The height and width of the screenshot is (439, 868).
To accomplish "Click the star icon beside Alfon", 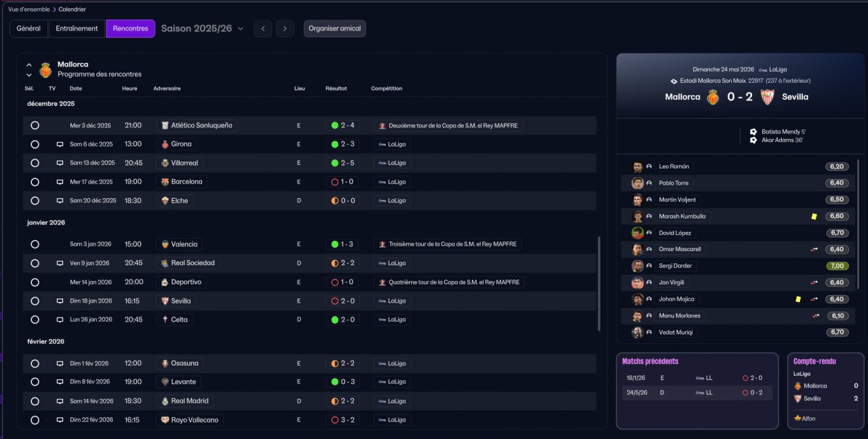I will tap(797, 419).
